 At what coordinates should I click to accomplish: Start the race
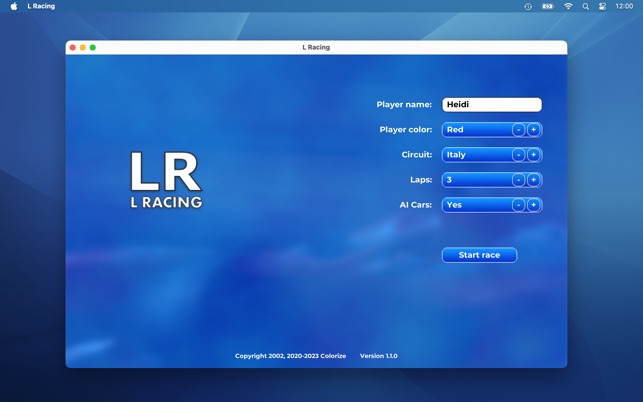pyautogui.click(x=479, y=255)
